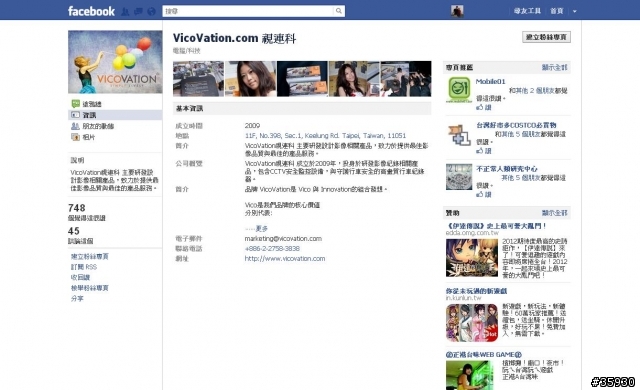Click the search magnifier icon
This screenshot has height=390, width=640.
339,11
